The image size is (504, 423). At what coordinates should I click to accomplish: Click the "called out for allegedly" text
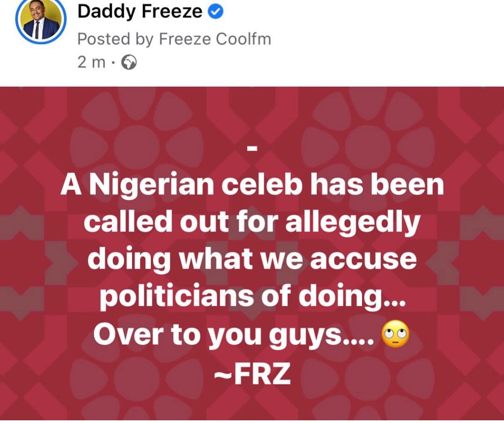pyautogui.click(x=252, y=223)
